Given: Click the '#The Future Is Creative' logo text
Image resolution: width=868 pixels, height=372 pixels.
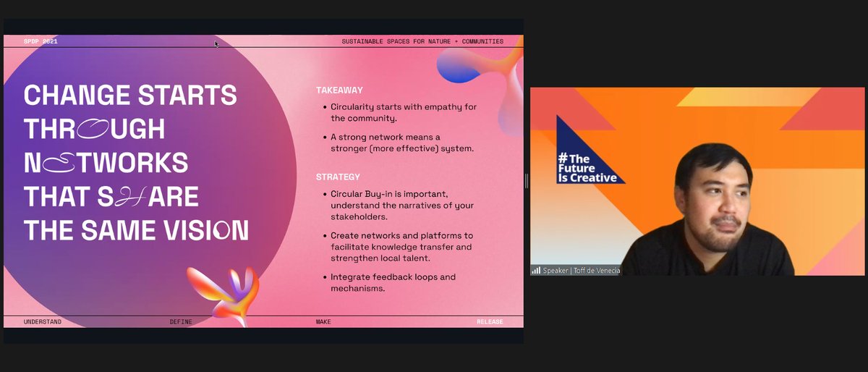Looking at the screenshot, I should coord(587,168).
